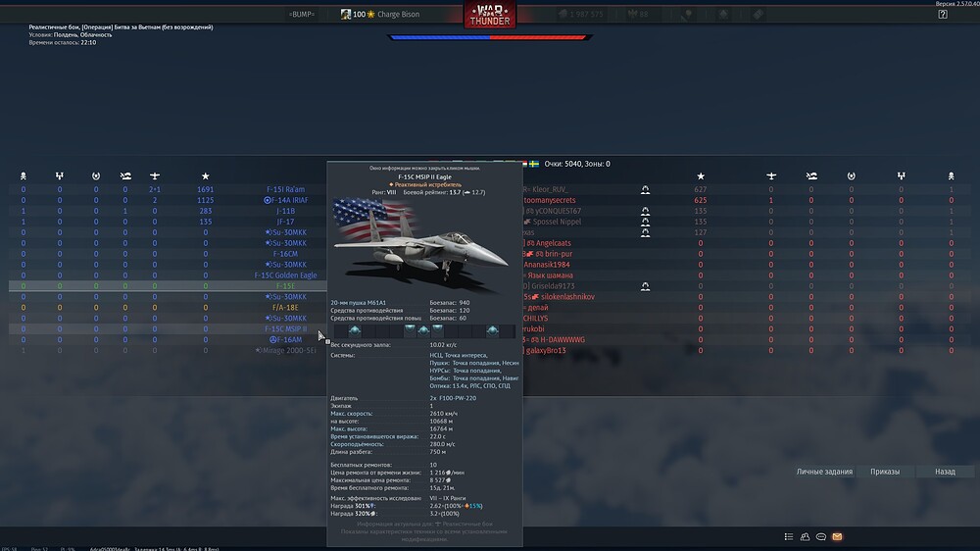Click the blue team ground kills column icon
This screenshot has height=551, width=980.
(125, 176)
